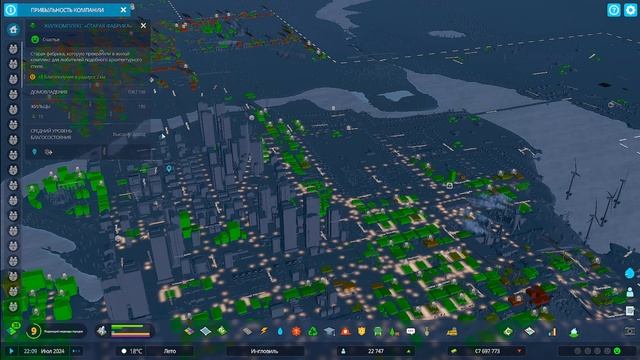Click the green Счастье smiley in panel
This screenshot has width=640, height=360.
(35, 40)
